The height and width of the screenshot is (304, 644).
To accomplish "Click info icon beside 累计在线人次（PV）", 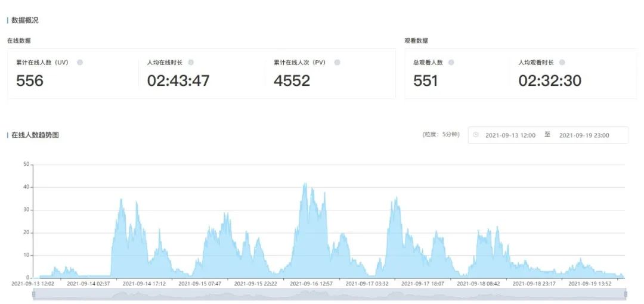I will tap(337, 62).
